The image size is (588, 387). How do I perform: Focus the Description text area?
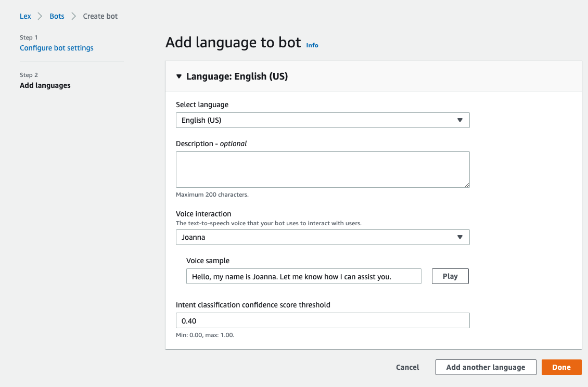click(323, 170)
